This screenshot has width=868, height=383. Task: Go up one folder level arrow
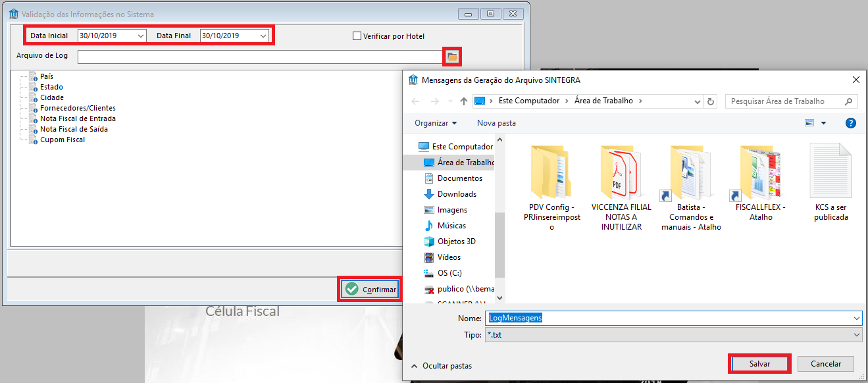(464, 101)
